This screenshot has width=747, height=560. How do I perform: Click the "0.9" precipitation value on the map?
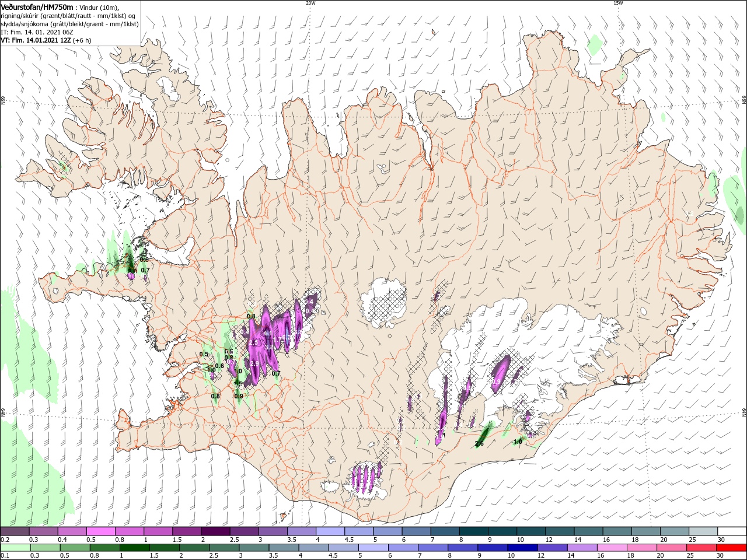[239, 396]
